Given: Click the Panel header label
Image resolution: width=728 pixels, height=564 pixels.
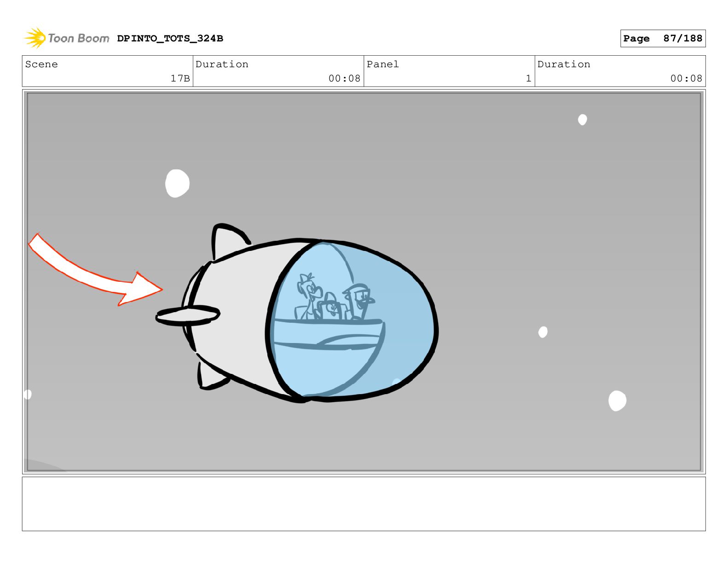Looking at the screenshot, I should click(x=383, y=64).
